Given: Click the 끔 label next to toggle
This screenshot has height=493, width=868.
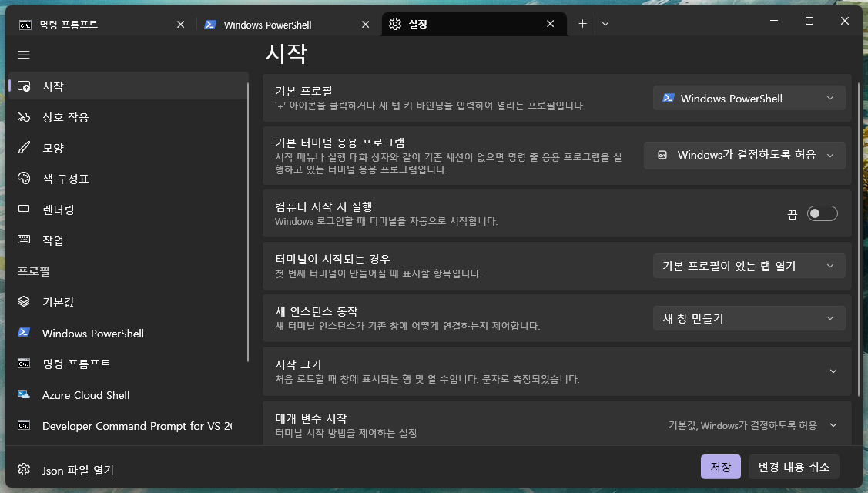Looking at the screenshot, I should [x=793, y=214].
